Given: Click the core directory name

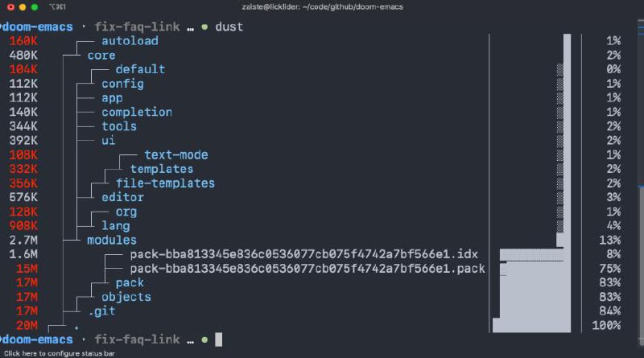Looking at the screenshot, I should (101, 56).
